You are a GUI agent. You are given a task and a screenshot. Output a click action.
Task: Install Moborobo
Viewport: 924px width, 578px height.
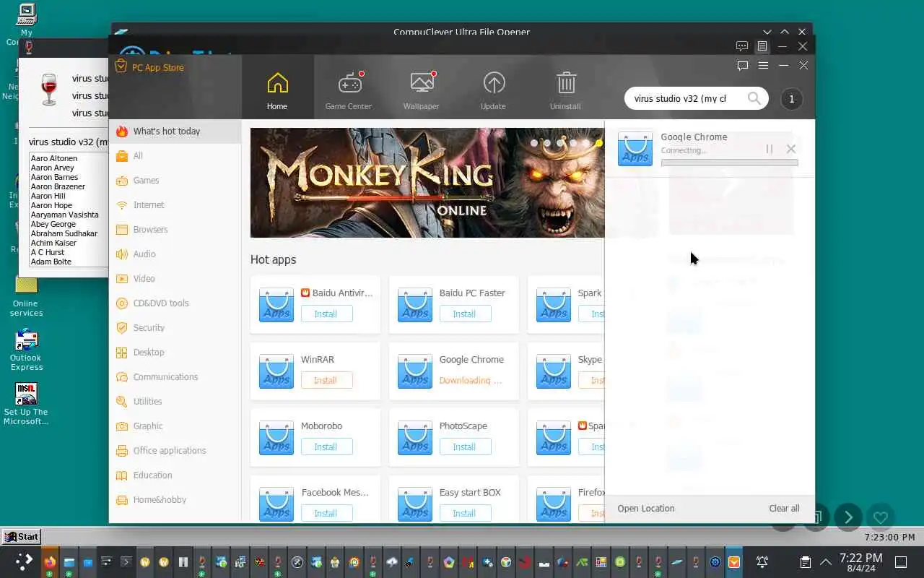pos(326,447)
